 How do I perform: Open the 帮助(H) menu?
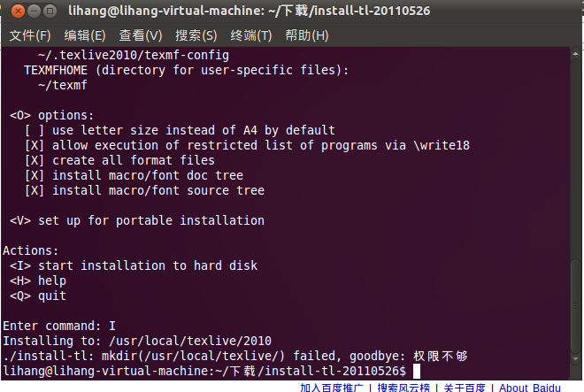(306, 35)
